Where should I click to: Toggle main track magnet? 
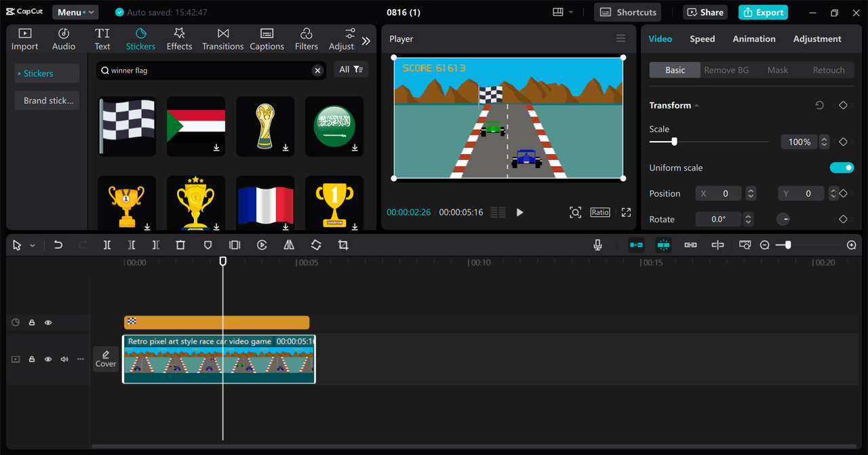click(x=636, y=245)
